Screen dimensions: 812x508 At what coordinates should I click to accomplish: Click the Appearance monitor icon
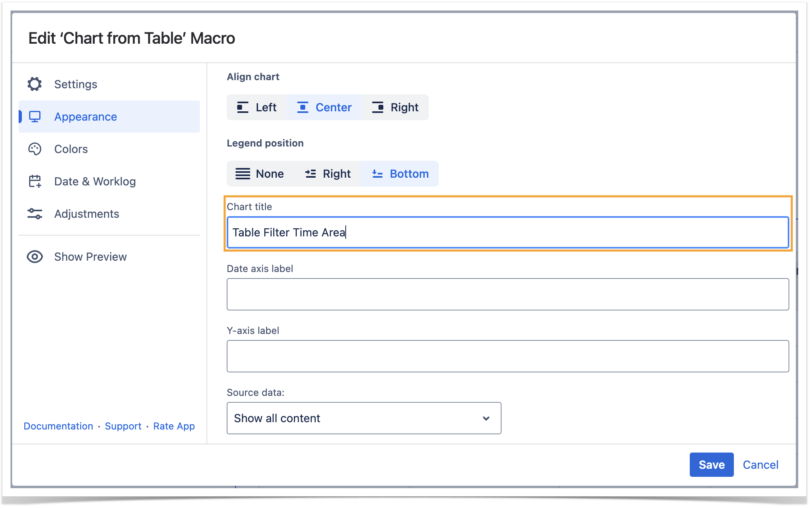point(35,117)
